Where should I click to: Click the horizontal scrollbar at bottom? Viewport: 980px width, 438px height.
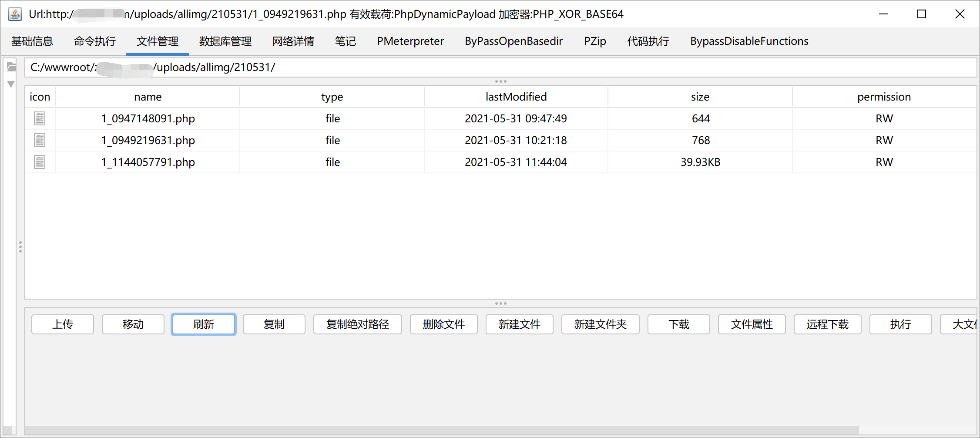point(442,430)
